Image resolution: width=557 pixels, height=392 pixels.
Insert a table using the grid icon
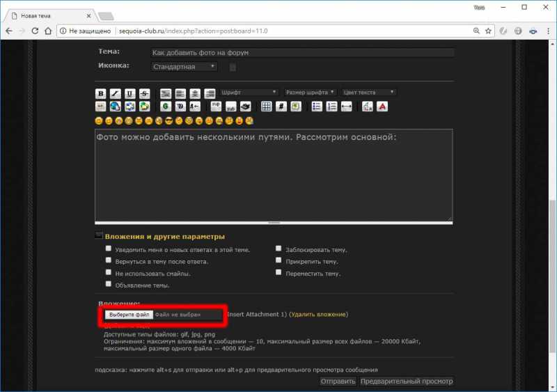click(x=266, y=107)
